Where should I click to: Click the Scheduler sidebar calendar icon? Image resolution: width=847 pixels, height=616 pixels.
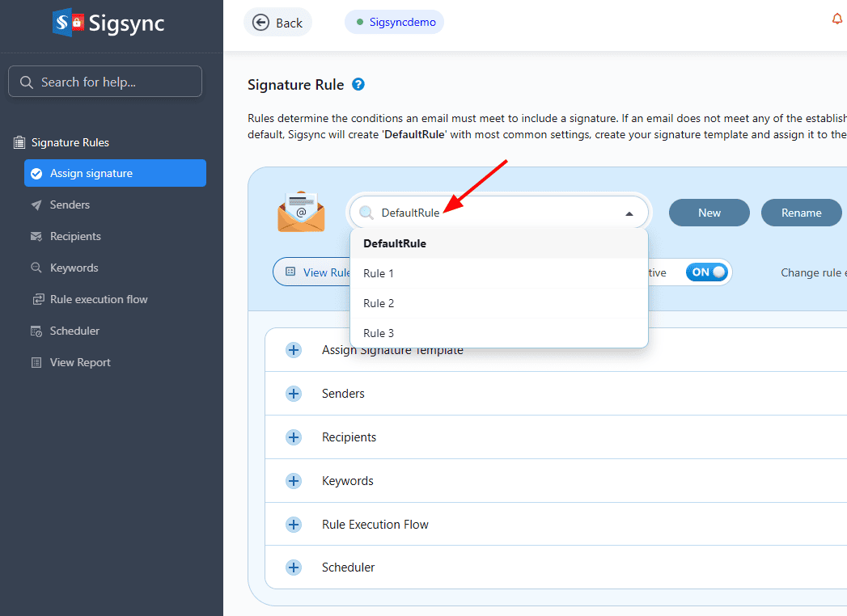point(36,331)
